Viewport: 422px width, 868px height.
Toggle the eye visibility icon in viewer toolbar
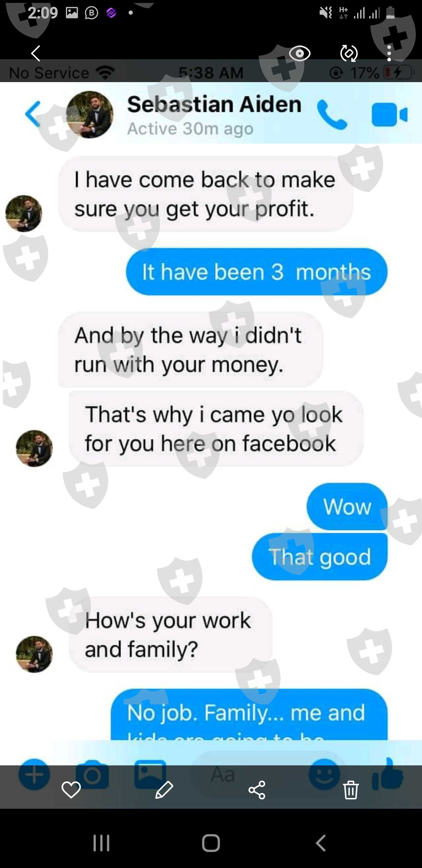pos(300,53)
